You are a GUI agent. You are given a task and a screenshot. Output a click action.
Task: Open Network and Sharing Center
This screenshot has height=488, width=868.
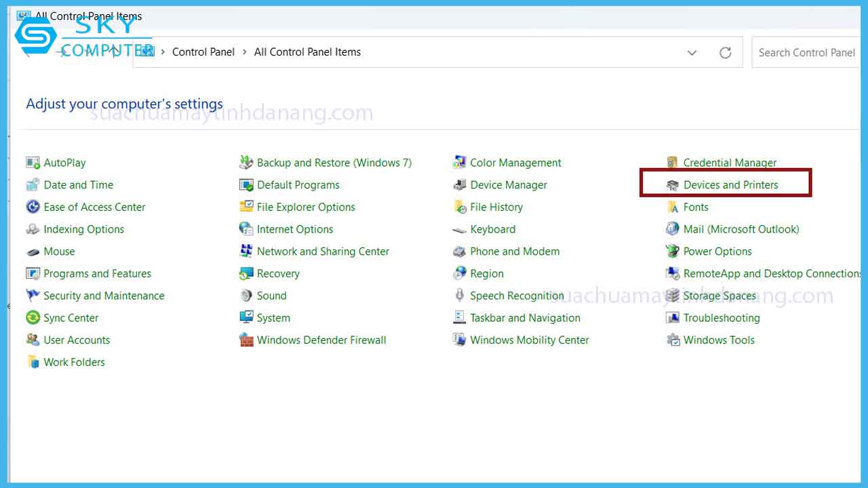point(323,251)
